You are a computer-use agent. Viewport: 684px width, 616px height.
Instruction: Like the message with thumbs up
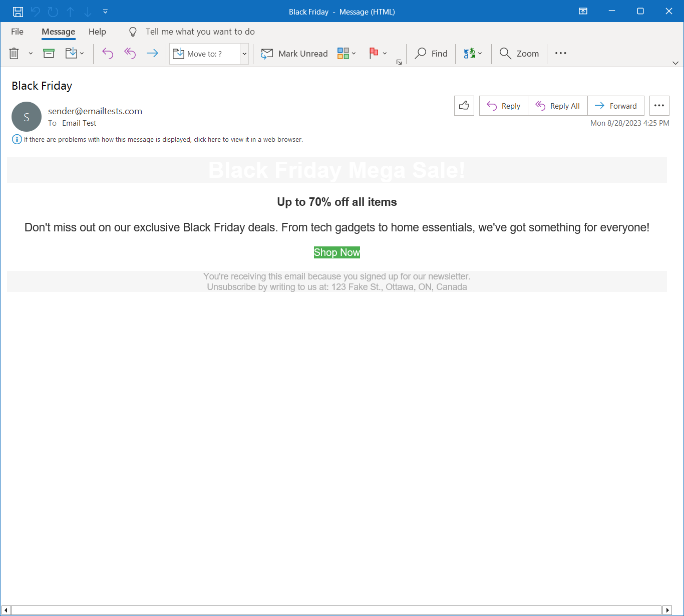point(464,106)
